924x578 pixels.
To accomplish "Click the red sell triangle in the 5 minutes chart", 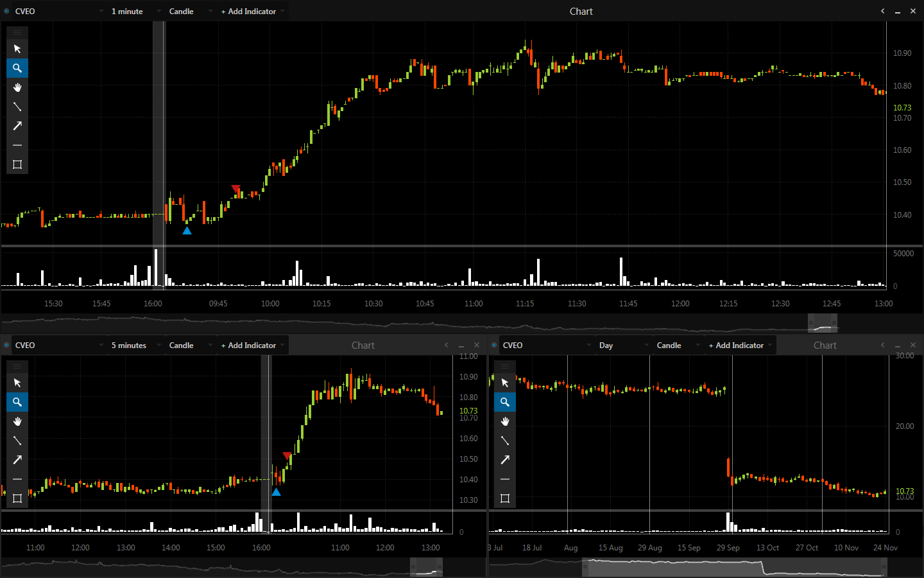I will tap(287, 457).
